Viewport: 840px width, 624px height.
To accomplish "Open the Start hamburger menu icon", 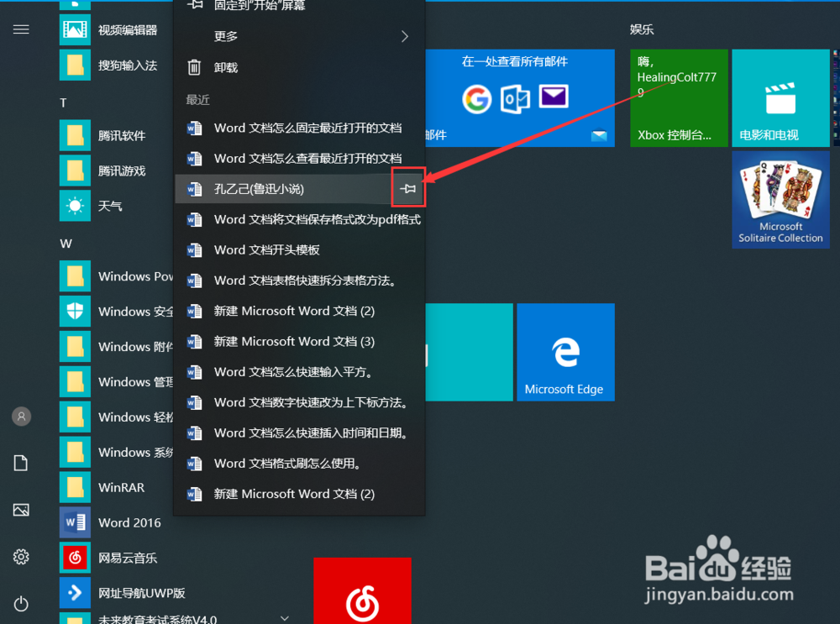I will pos(21,29).
